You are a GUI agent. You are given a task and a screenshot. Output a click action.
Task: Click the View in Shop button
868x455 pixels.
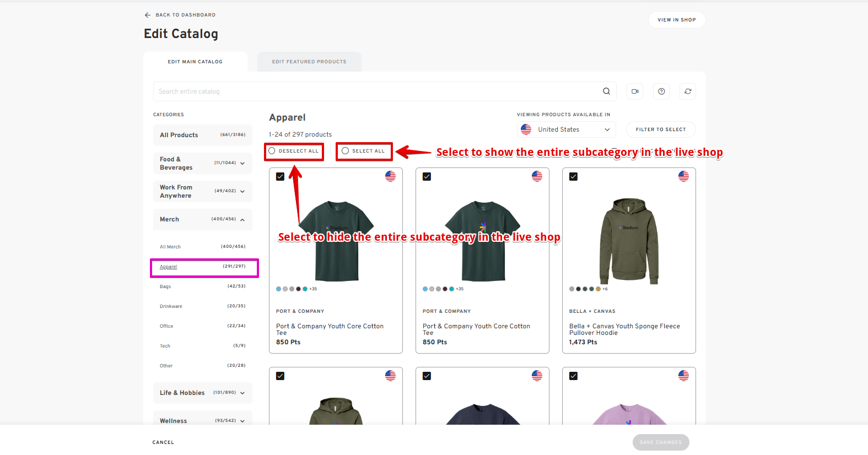(x=676, y=20)
